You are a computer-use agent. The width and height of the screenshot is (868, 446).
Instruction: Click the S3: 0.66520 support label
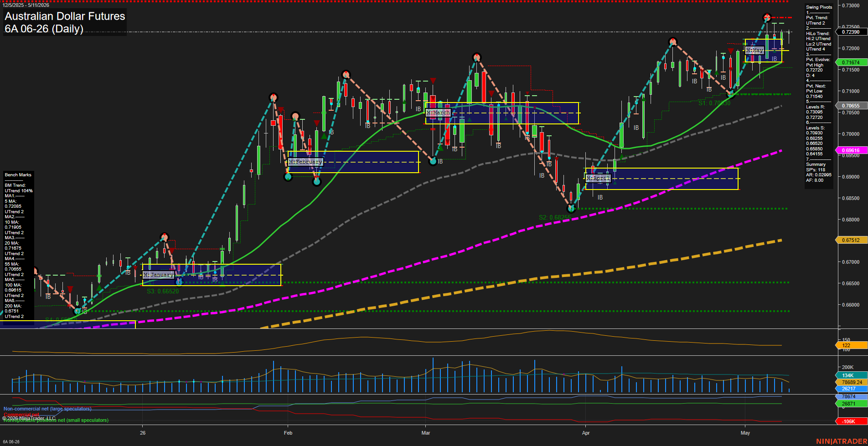point(163,291)
